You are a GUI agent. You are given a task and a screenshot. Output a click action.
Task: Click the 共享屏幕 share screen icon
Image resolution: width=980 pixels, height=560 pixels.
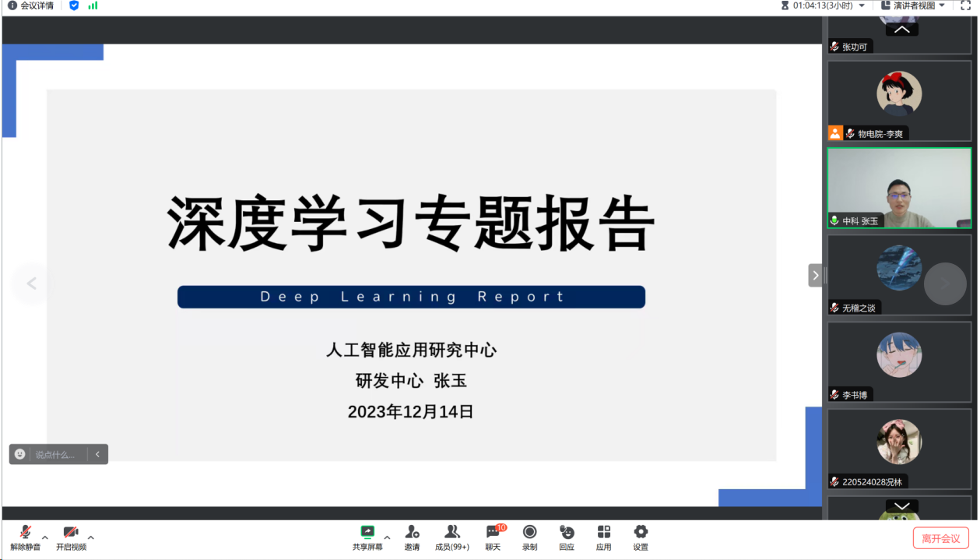[367, 533]
